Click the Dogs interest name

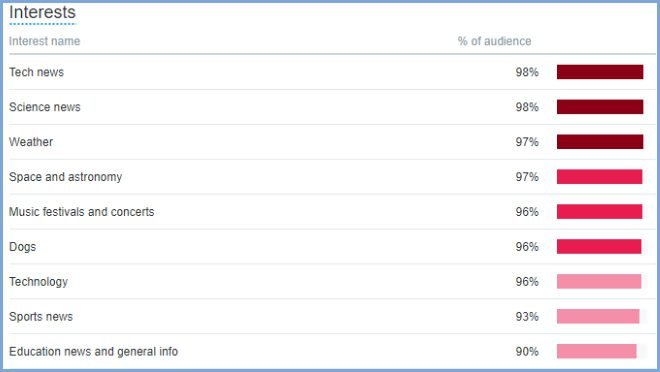pos(23,247)
